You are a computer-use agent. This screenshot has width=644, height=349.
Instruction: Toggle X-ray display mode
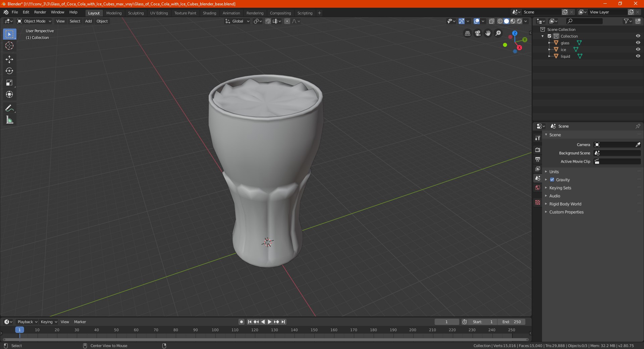click(491, 21)
